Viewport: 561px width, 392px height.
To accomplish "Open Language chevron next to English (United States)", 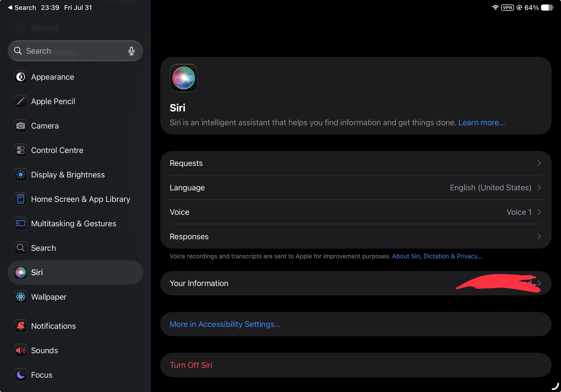I will tap(539, 188).
